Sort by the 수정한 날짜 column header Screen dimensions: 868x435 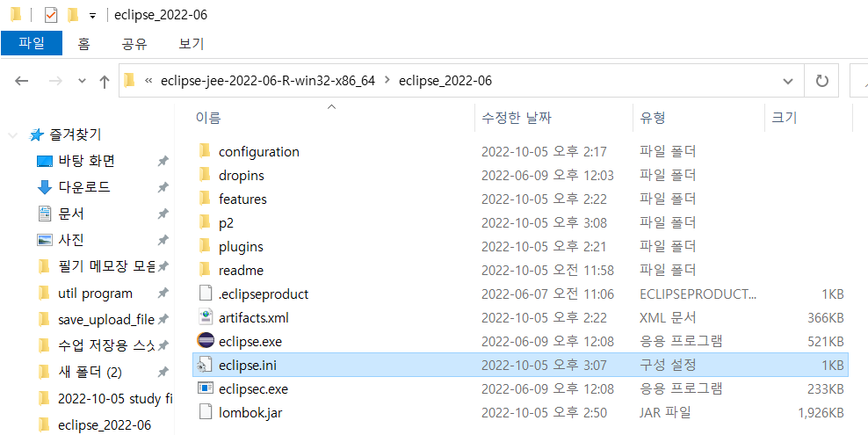tap(553, 118)
